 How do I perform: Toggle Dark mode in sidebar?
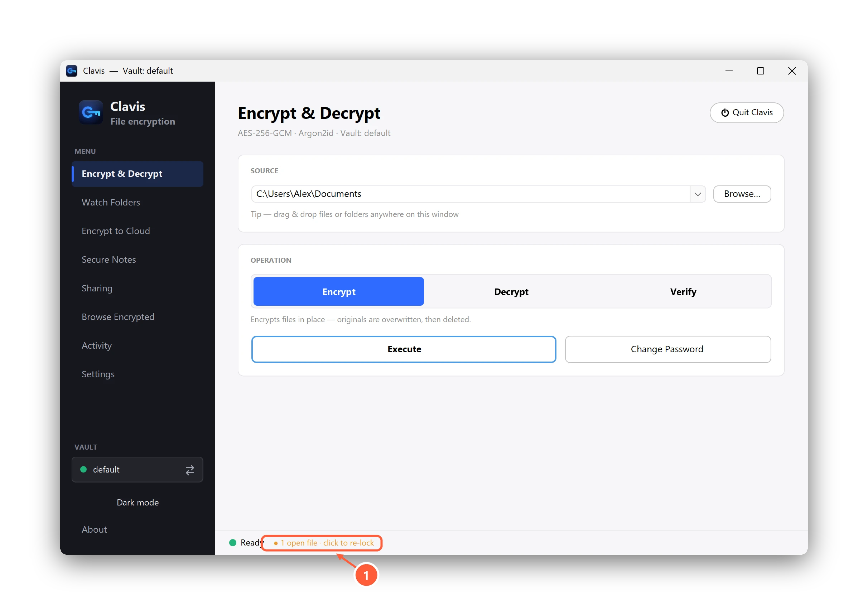pos(138,503)
